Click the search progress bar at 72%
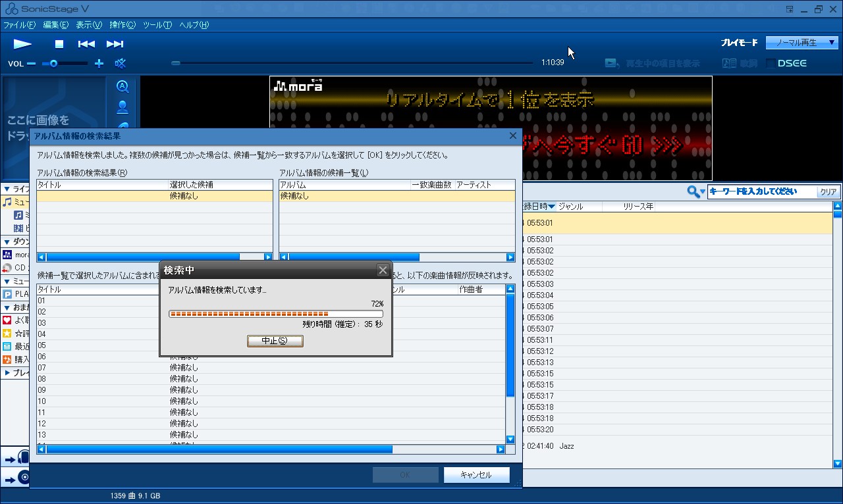The width and height of the screenshot is (843, 504). click(276, 314)
